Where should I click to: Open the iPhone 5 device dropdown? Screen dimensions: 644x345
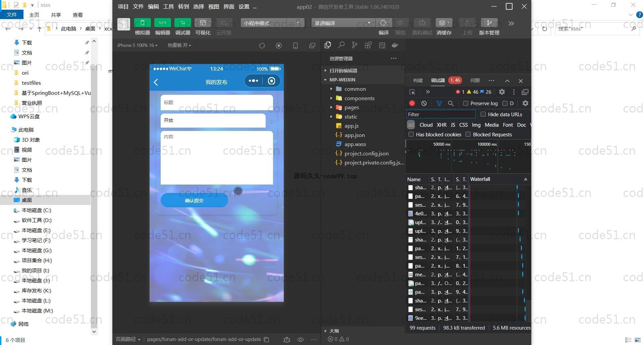coord(137,45)
